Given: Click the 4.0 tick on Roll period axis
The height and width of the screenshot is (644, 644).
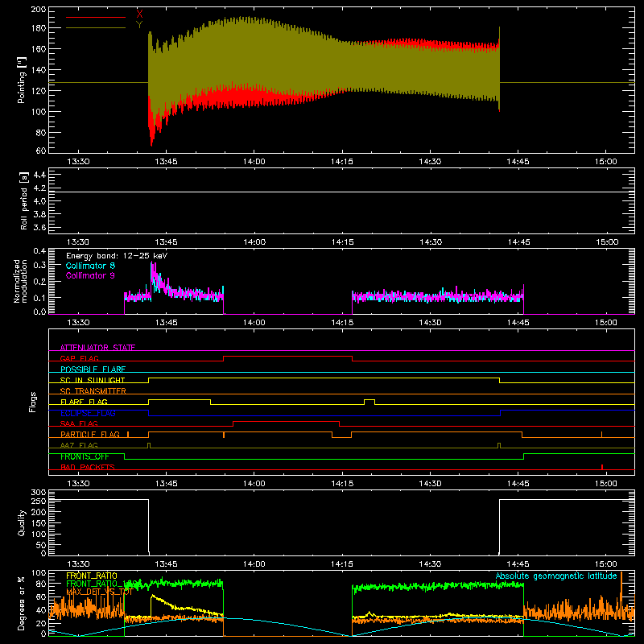Looking at the screenshot, I should pos(39,201).
